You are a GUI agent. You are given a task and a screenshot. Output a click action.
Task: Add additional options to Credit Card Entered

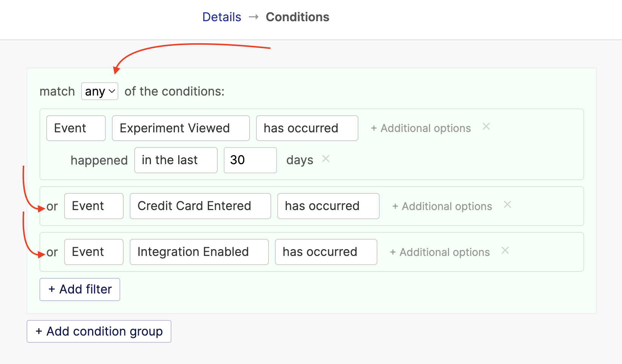(442, 206)
